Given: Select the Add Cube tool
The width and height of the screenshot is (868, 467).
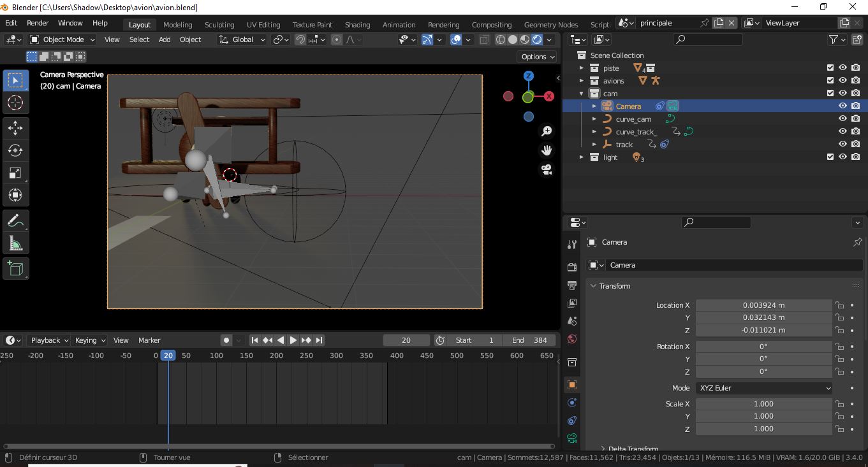Looking at the screenshot, I should (x=15, y=269).
